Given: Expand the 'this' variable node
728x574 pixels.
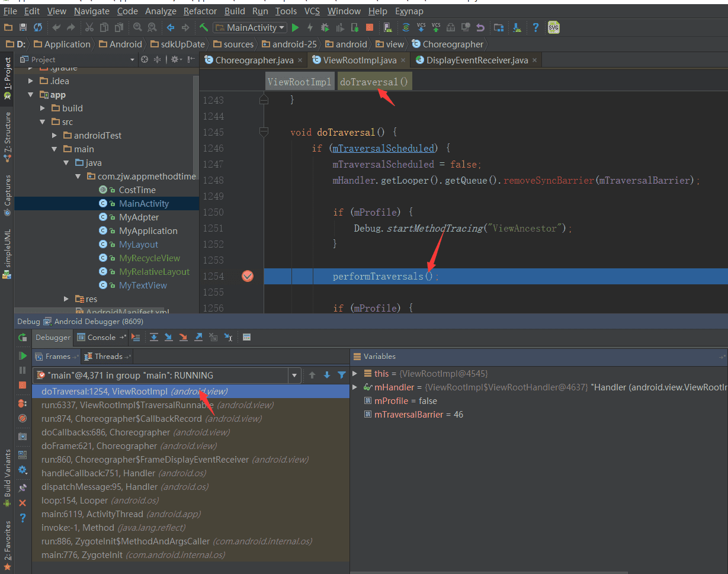Looking at the screenshot, I should click(355, 373).
